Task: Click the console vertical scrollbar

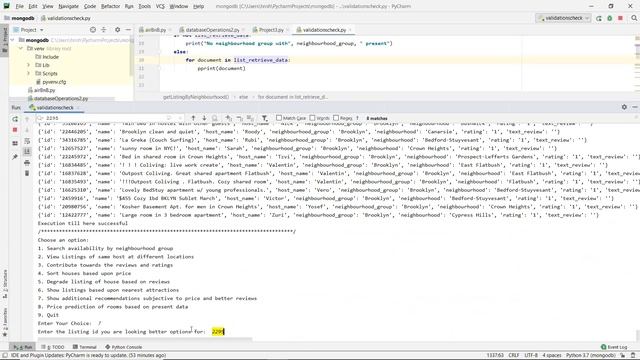Action: tap(637, 336)
